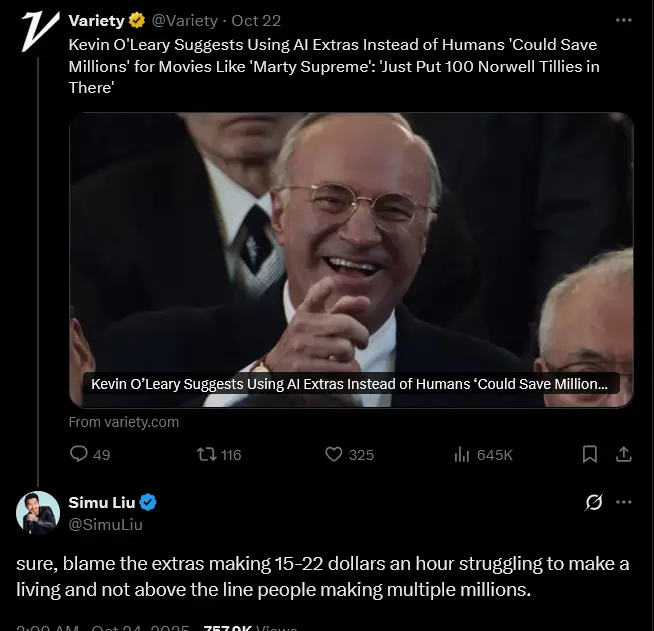Open the Kevin O'Leary article image
The width and height of the screenshot is (654, 631).
351,250
